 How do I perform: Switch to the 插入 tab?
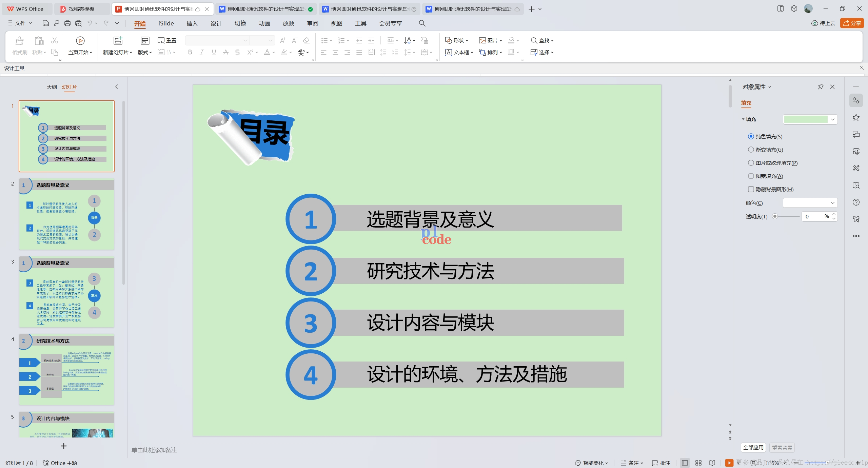pos(192,23)
